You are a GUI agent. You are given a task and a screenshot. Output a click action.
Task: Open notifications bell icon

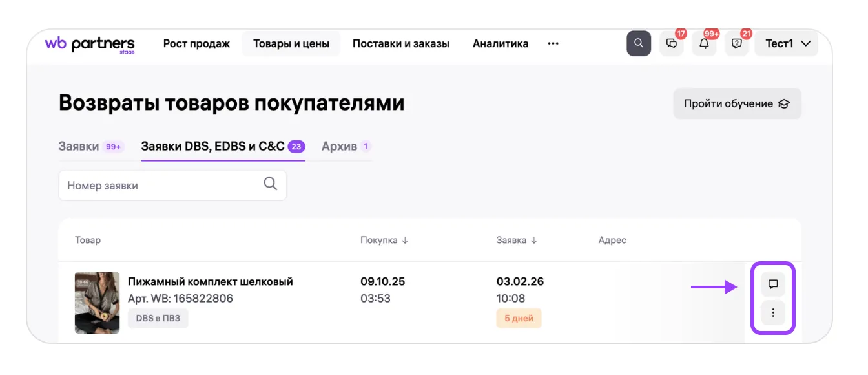point(704,43)
